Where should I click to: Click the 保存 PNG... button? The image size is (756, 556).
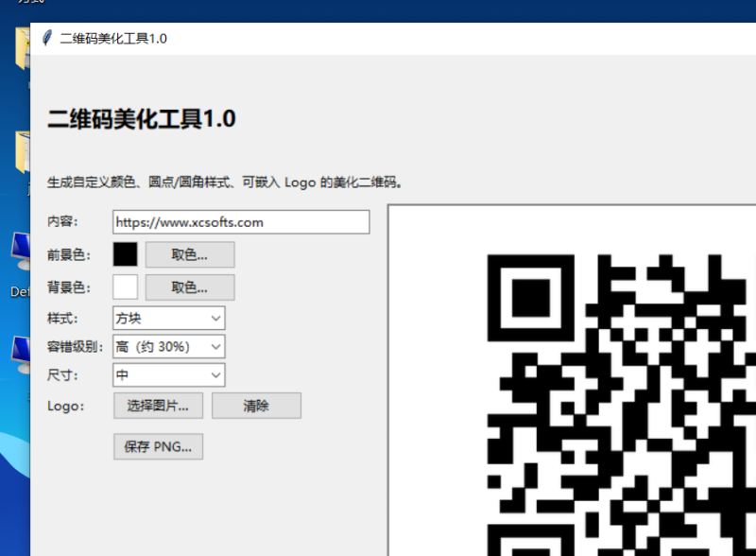(158, 446)
